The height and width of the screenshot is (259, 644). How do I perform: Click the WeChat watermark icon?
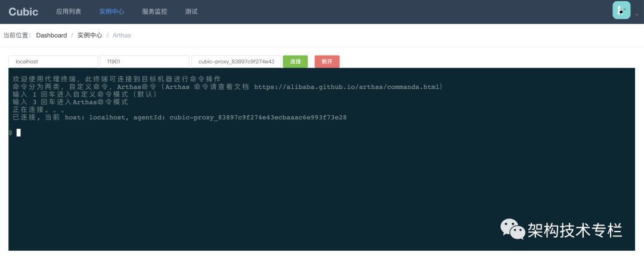click(512, 229)
